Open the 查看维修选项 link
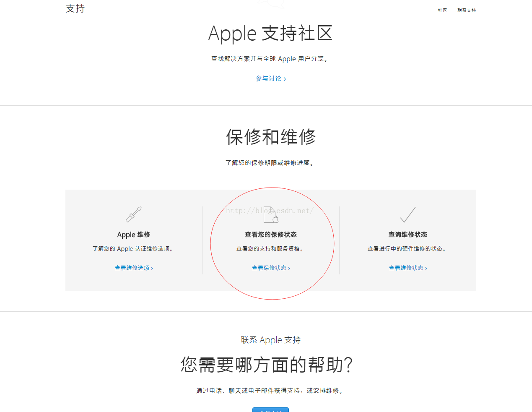The image size is (532, 412). pyautogui.click(x=134, y=268)
